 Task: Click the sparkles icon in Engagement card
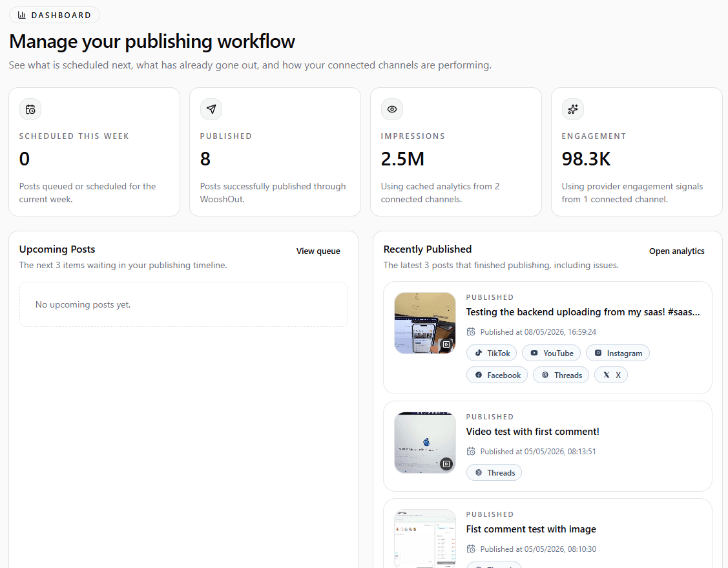pos(573,109)
